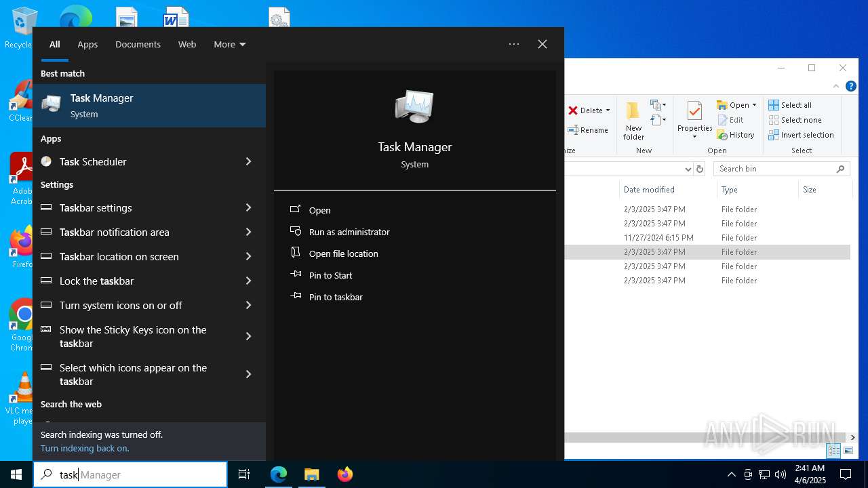This screenshot has width=868, height=488.
Task: Show hidden tray icons chevron
Action: (731, 474)
